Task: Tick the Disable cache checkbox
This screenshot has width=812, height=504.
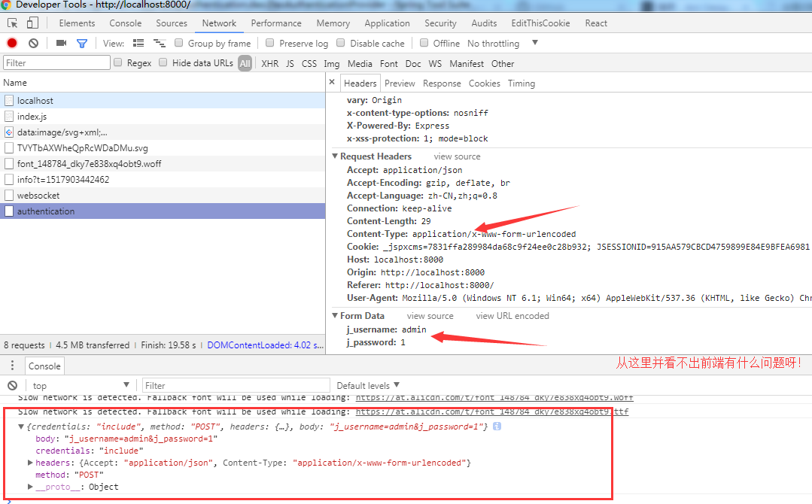Action: point(341,42)
